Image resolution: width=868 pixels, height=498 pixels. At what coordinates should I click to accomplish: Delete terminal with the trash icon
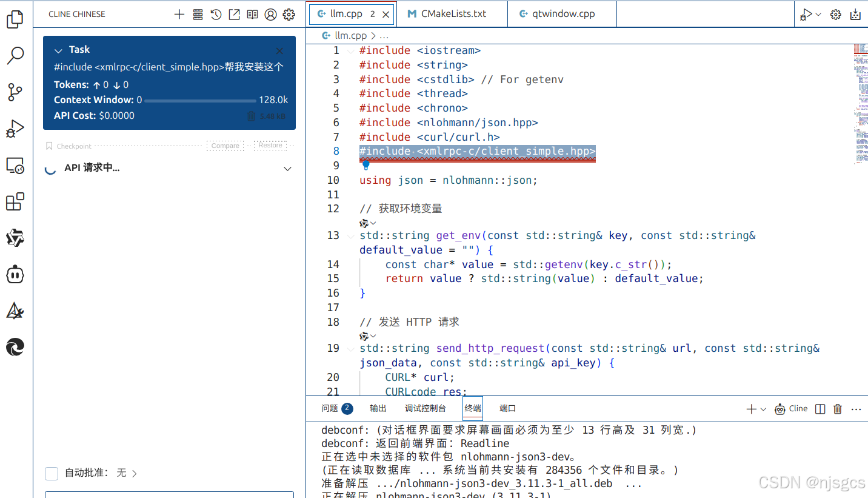click(837, 409)
